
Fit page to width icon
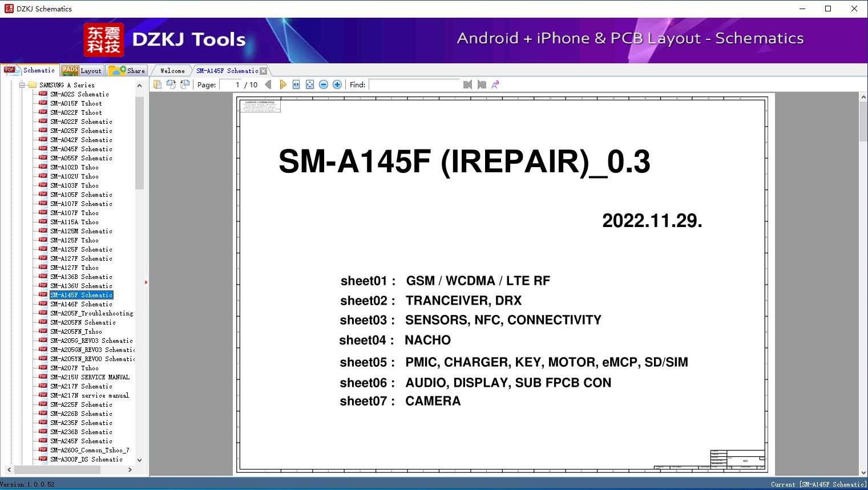point(296,84)
